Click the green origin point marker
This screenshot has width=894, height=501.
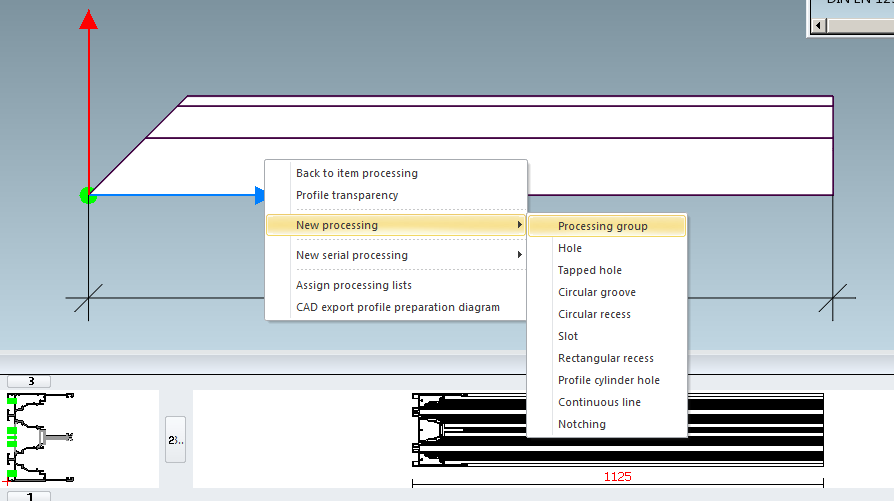pos(88,195)
